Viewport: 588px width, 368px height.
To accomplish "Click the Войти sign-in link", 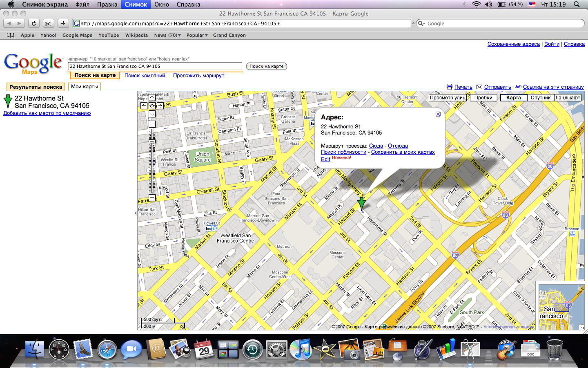I will (x=552, y=44).
